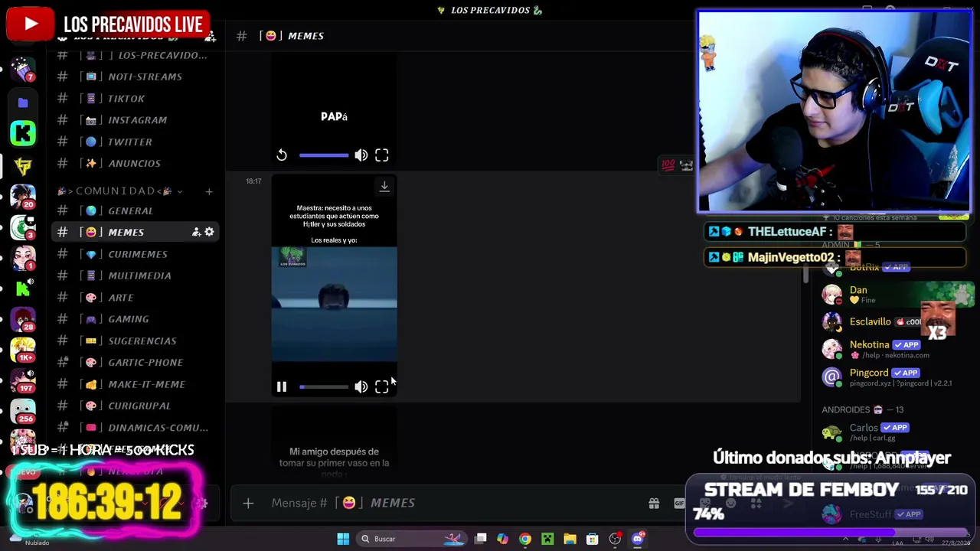The height and width of the screenshot is (551, 980).
Task: Seek in the PAPá video progress bar
Action: (324, 155)
